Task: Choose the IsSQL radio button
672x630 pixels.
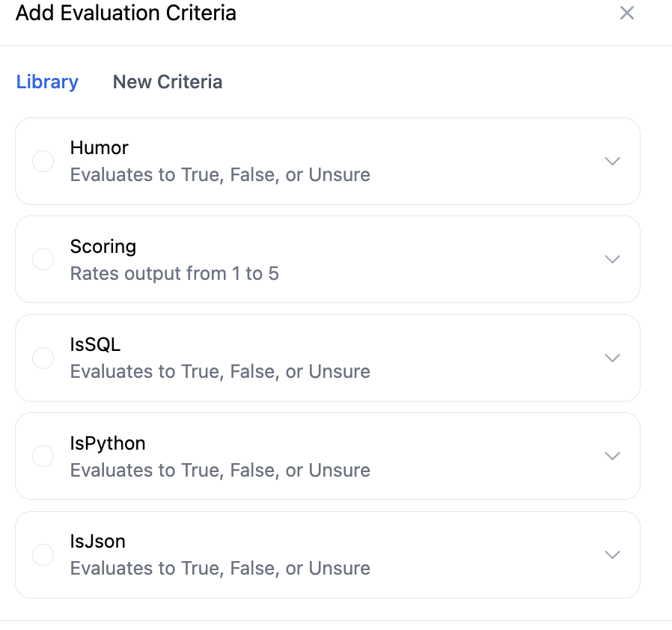Action: tap(43, 358)
